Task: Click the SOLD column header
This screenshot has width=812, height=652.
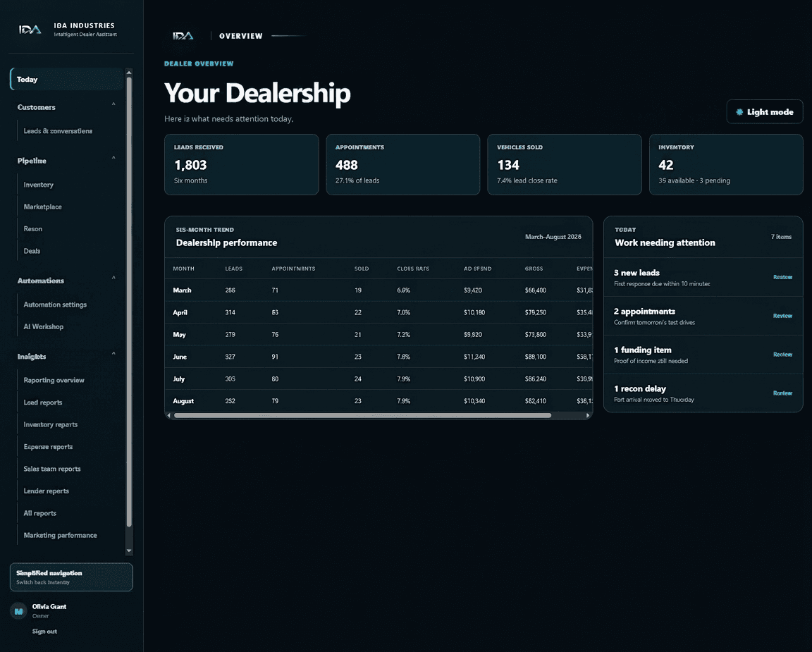Action: [x=362, y=269]
